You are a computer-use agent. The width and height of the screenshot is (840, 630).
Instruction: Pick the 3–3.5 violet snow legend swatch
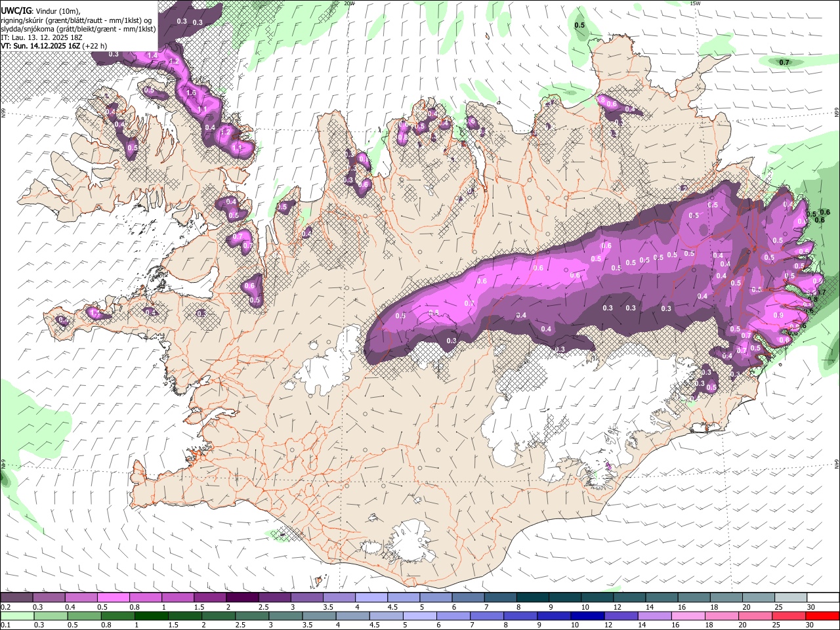tap(307, 598)
